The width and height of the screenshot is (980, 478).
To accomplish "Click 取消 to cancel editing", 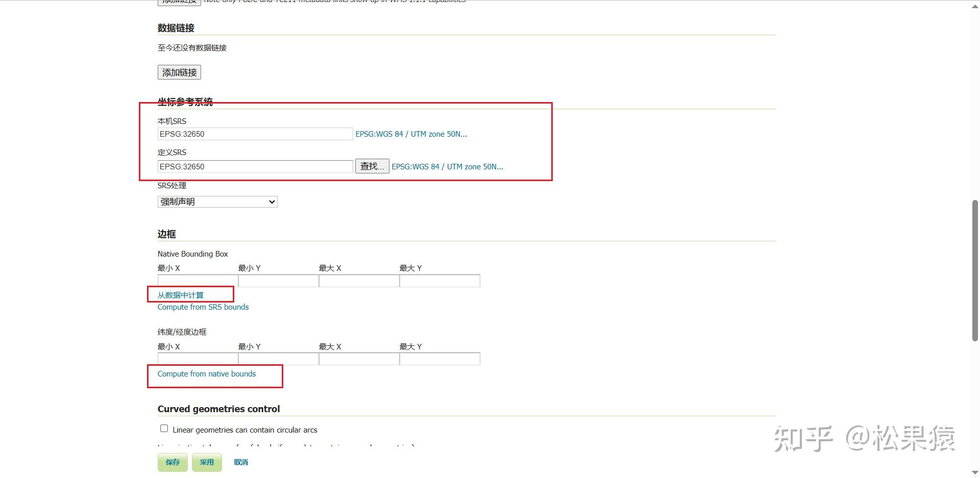I will point(240,462).
